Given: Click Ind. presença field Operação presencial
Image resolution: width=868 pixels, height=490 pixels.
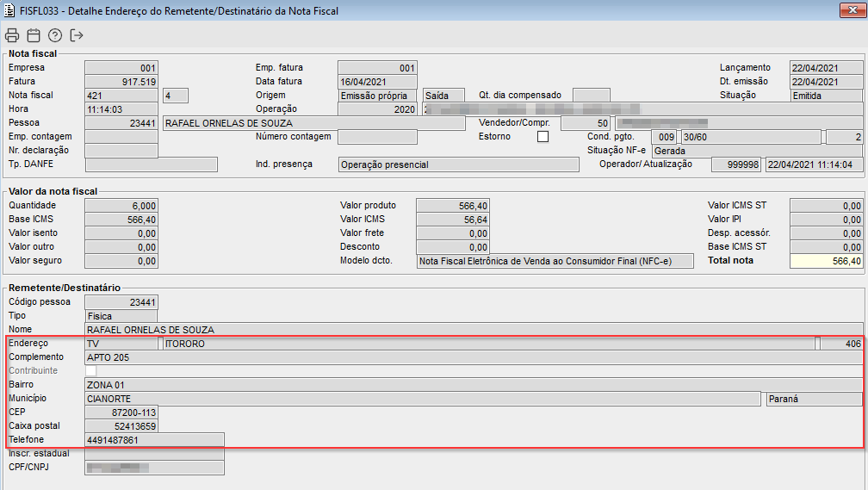Looking at the screenshot, I should (459, 164).
